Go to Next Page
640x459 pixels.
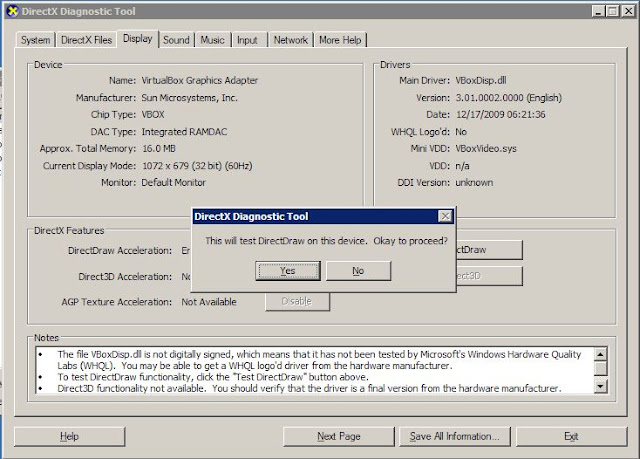point(339,437)
